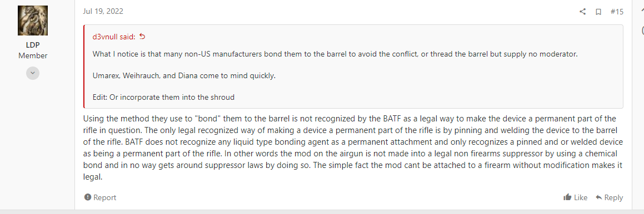Open the Jul 19, 2022 timestamp link

[x=103, y=11]
